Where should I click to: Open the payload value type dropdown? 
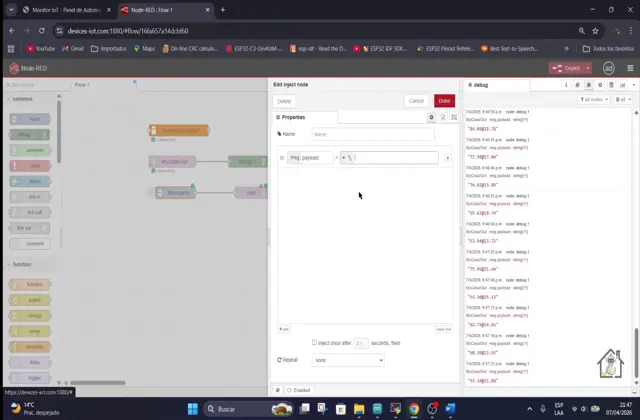coord(345,158)
